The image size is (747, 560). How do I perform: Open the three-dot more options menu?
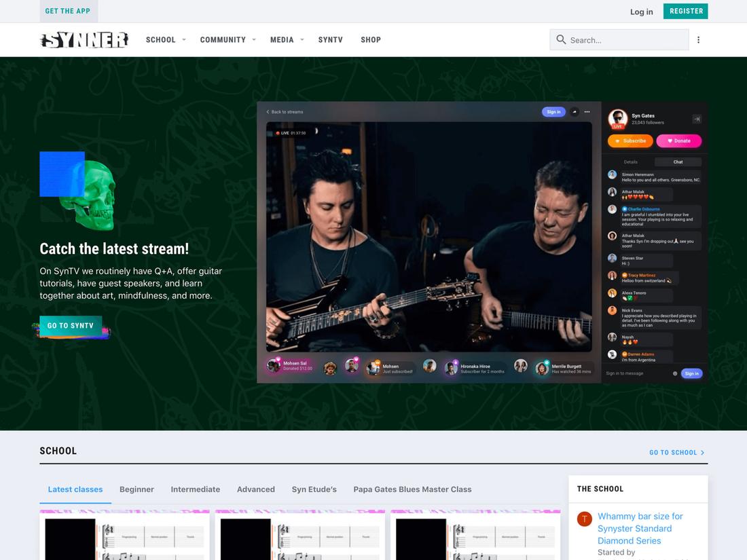pyautogui.click(x=698, y=40)
